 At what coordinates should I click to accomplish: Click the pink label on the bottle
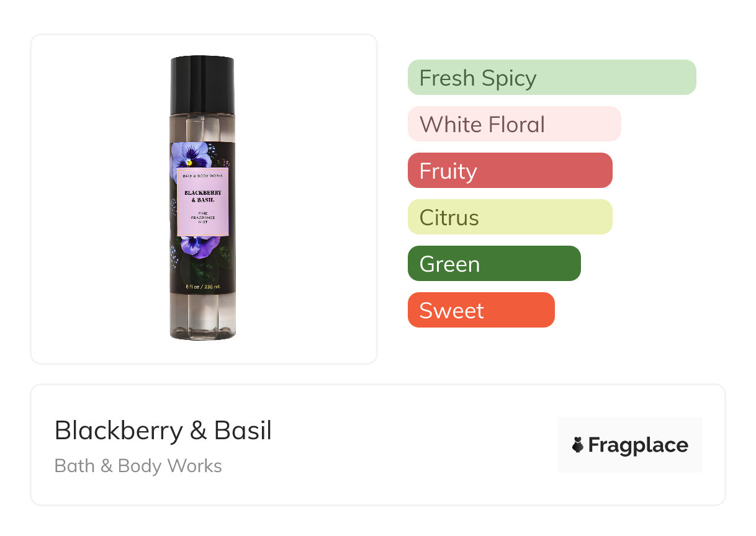[203, 202]
